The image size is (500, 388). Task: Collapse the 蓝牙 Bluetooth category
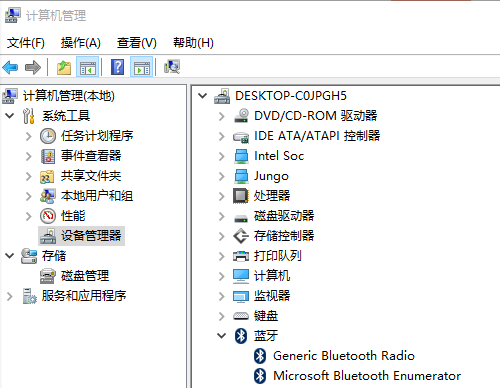click(x=222, y=335)
